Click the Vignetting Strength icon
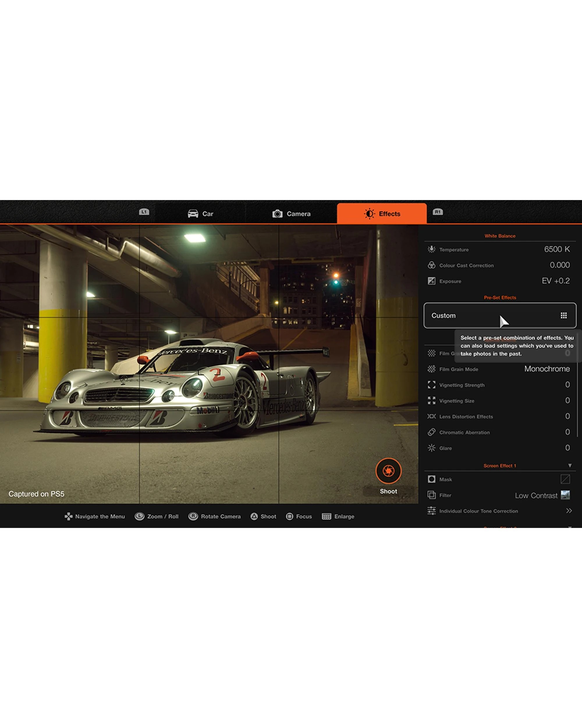This screenshot has height=728, width=582. point(432,385)
